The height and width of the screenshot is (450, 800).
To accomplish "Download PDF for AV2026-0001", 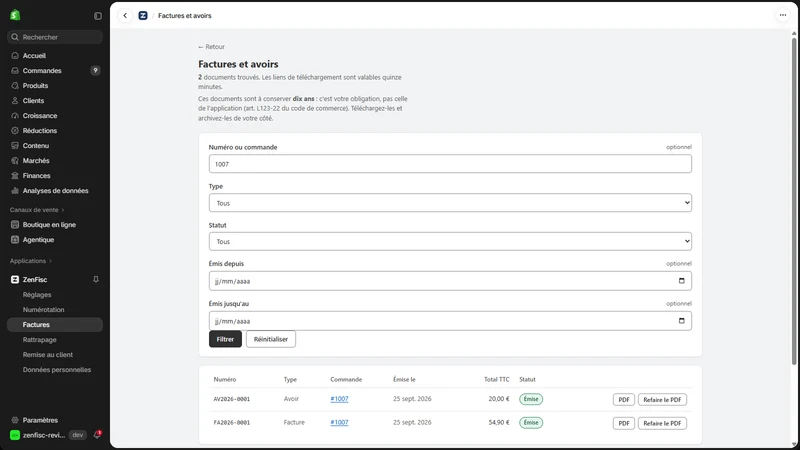I will pos(623,399).
